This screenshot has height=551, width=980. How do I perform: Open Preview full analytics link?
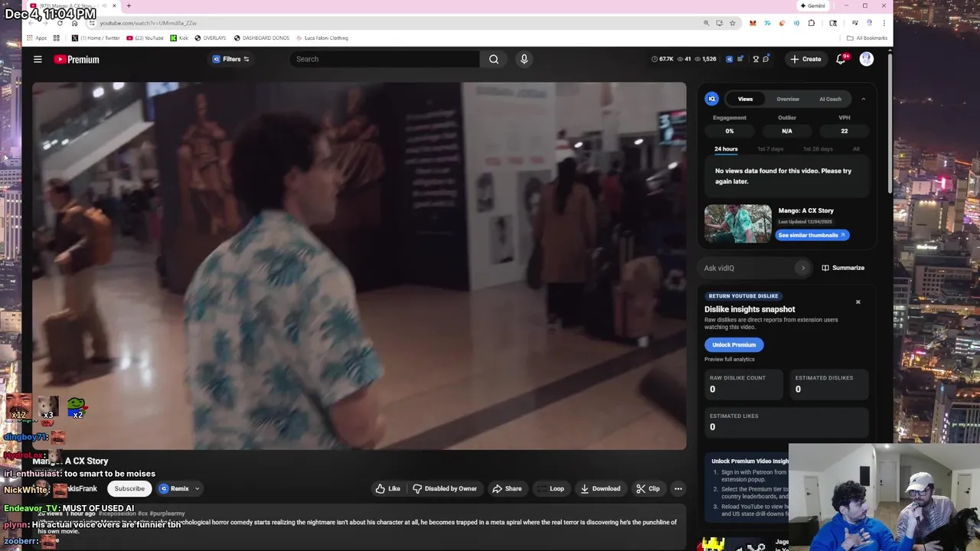730,359
